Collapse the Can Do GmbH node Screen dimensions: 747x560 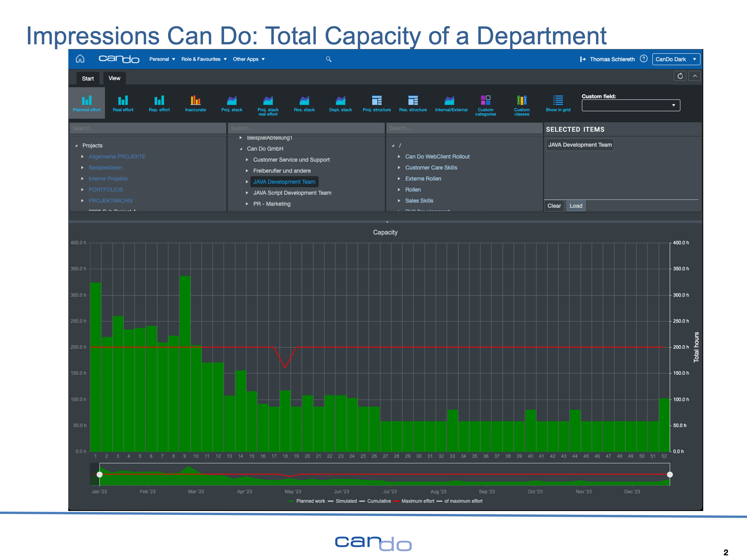pyautogui.click(x=241, y=149)
